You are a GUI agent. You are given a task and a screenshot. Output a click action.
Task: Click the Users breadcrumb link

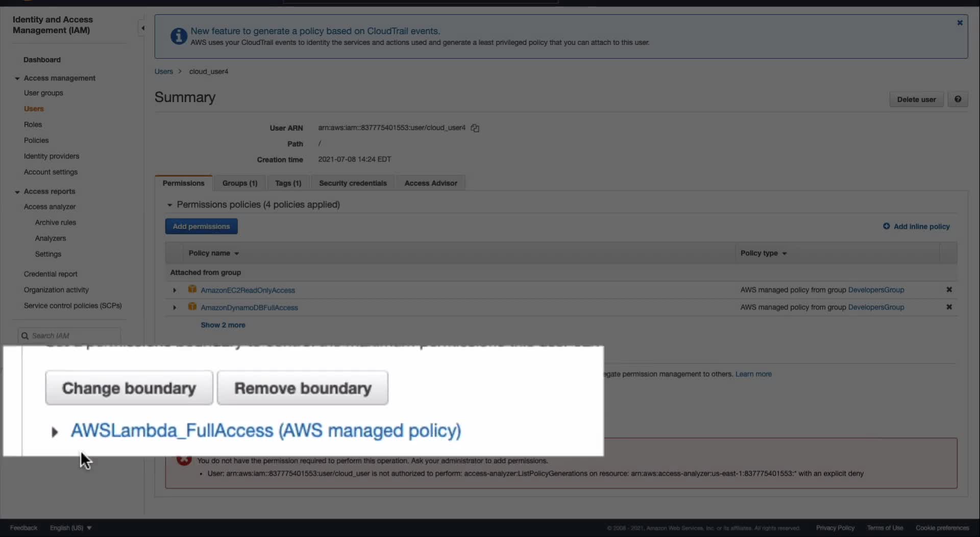point(164,71)
